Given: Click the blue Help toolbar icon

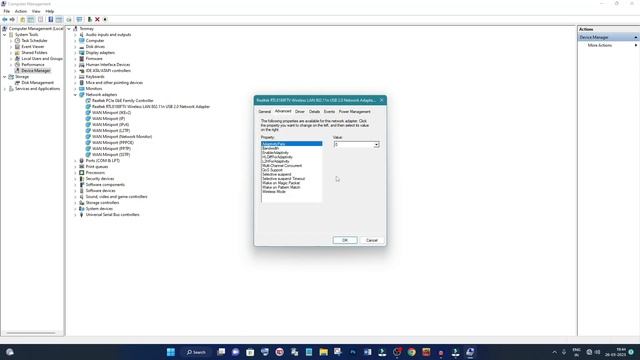Looking at the screenshot, I should tap(51, 20).
